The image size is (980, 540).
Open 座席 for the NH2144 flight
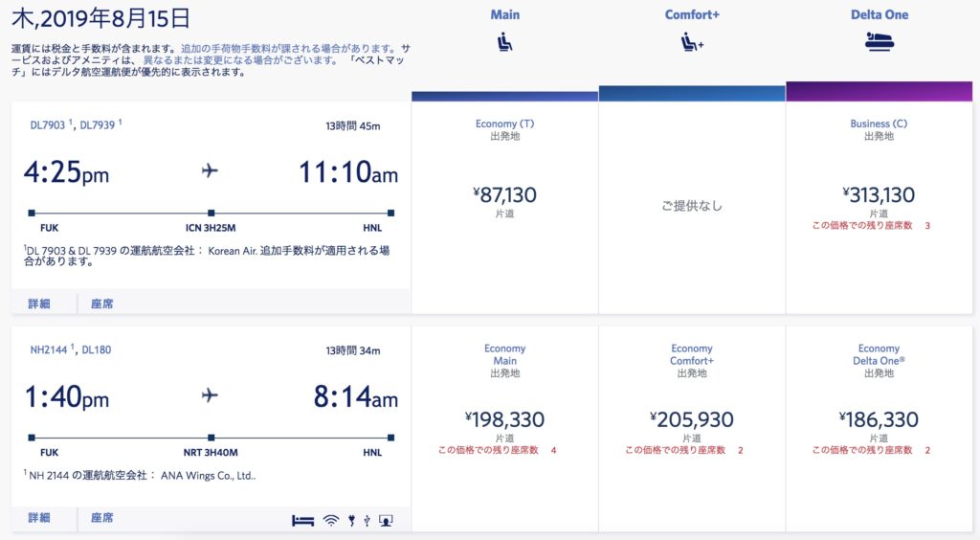(101, 517)
